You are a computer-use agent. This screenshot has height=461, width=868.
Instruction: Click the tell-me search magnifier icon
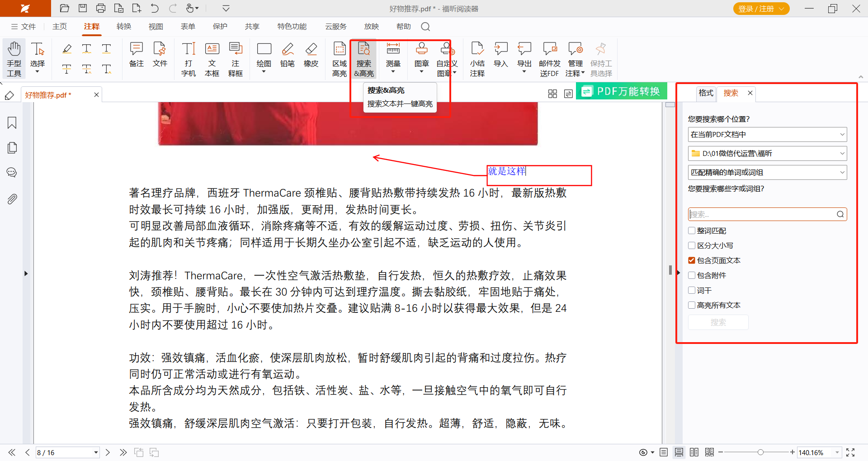click(x=425, y=27)
